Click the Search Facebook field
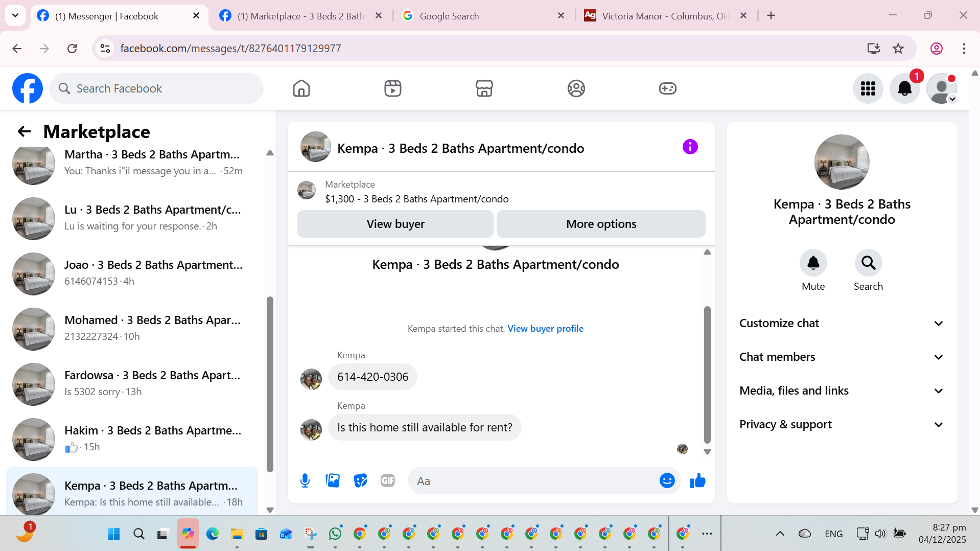The image size is (980, 551). (x=156, y=88)
